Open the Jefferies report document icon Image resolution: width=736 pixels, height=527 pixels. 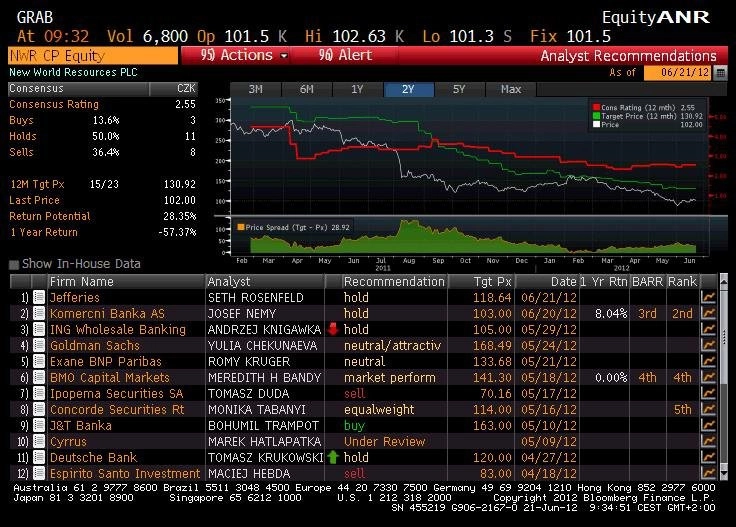39,297
